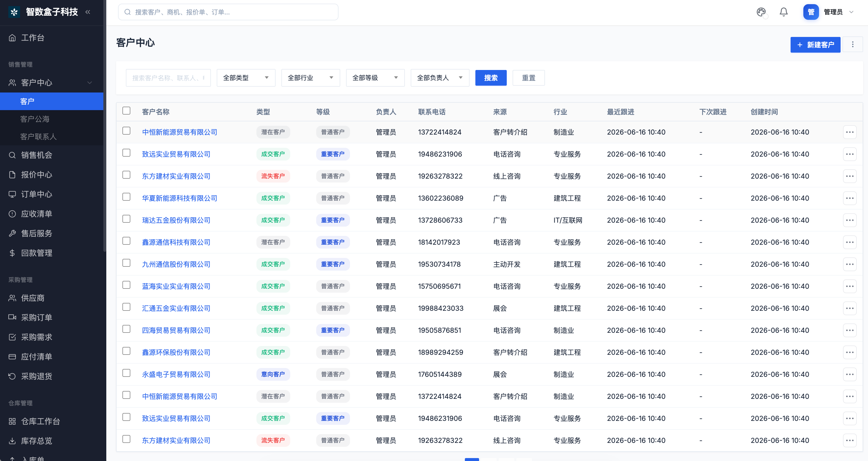Toggle the select-all checkbox in table header
Image resolution: width=868 pixels, height=461 pixels.
pyautogui.click(x=126, y=111)
